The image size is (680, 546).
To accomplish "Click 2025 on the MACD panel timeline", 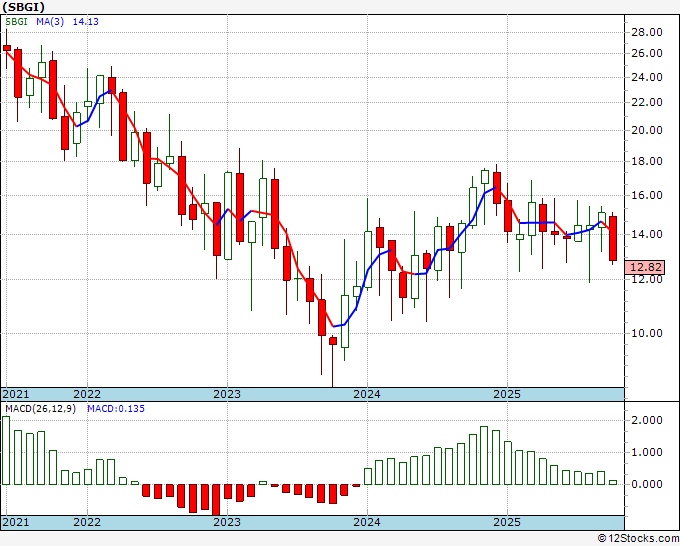I will click(507, 522).
